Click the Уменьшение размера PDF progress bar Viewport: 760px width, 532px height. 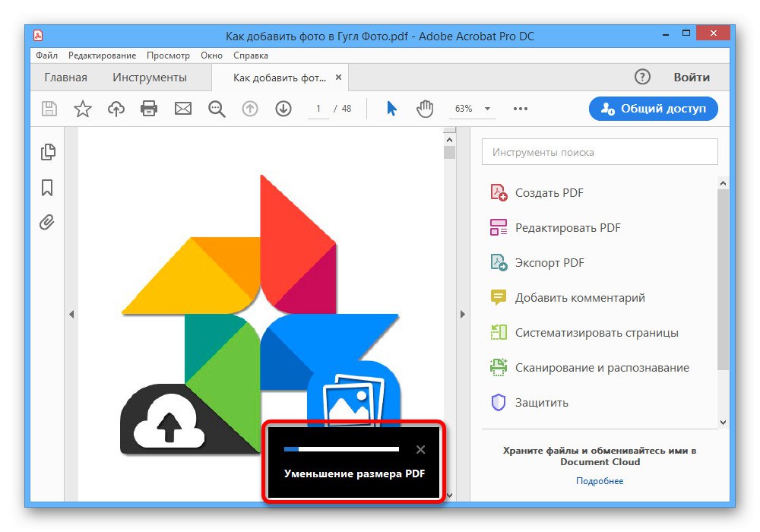pyautogui.click(x=340, y=449)
